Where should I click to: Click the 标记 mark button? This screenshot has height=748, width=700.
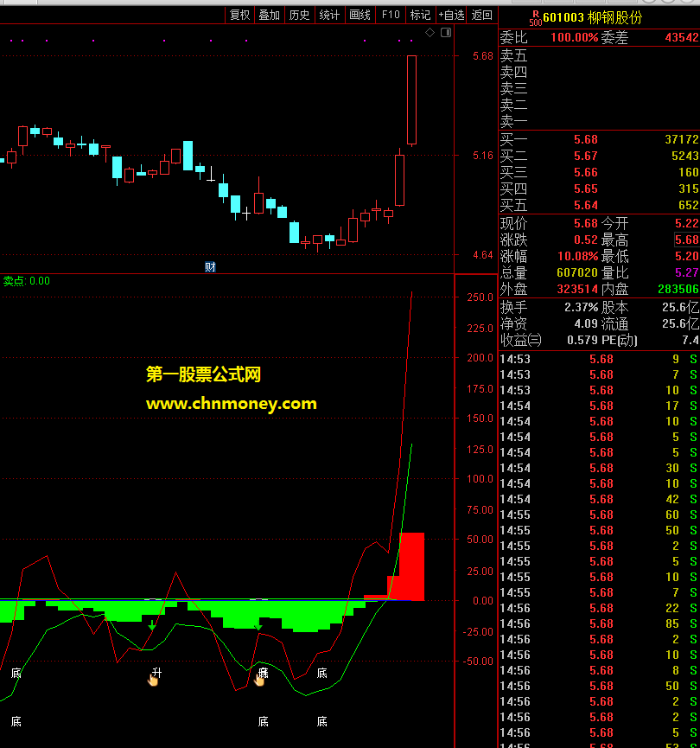[x=420, y=16]
